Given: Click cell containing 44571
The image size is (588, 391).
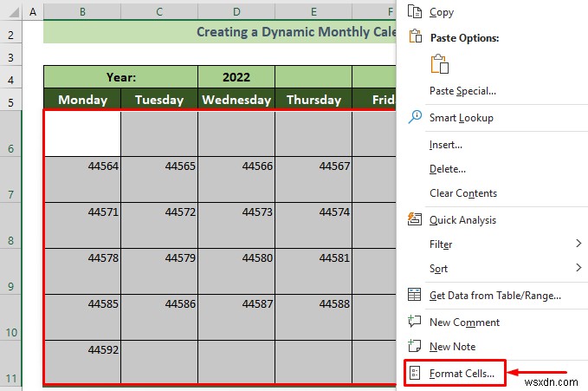Looking at the screenshot, I should [82, 225].
